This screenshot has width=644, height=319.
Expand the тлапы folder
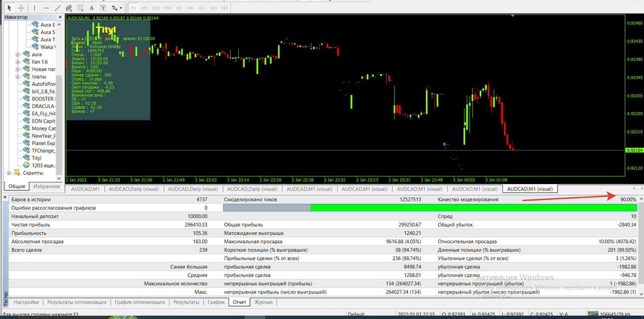click(17, 76)
